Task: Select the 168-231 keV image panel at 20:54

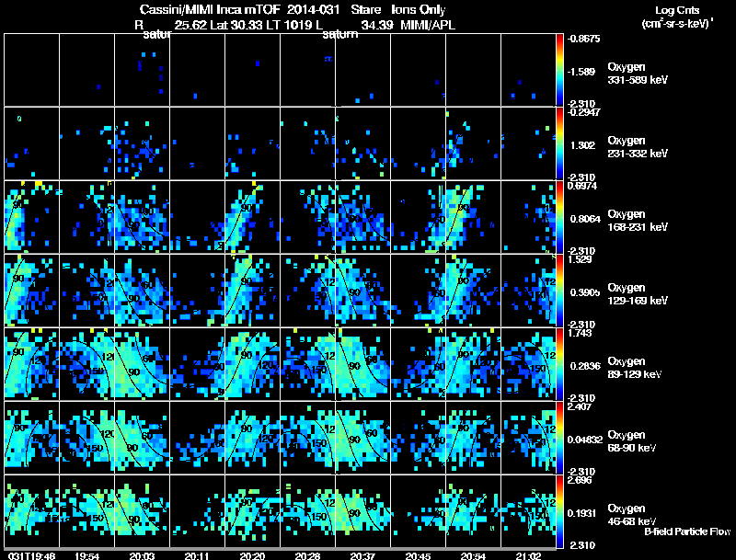Action: tap(473, 217)
